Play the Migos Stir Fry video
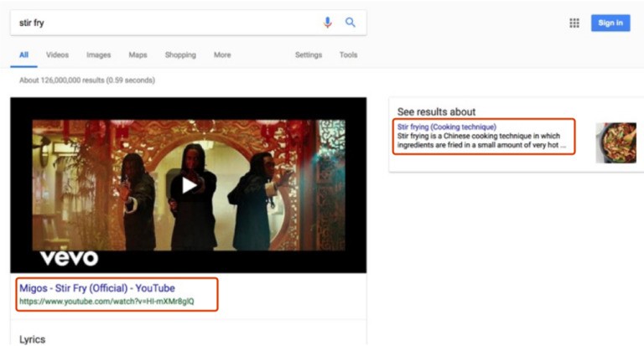 (x=188, y=185)
